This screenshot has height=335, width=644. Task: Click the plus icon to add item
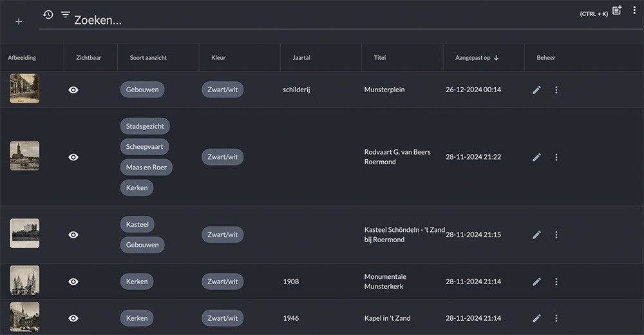coord(19,21)
